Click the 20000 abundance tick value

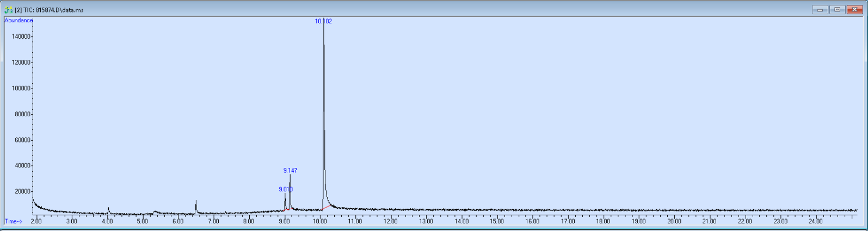22,191
